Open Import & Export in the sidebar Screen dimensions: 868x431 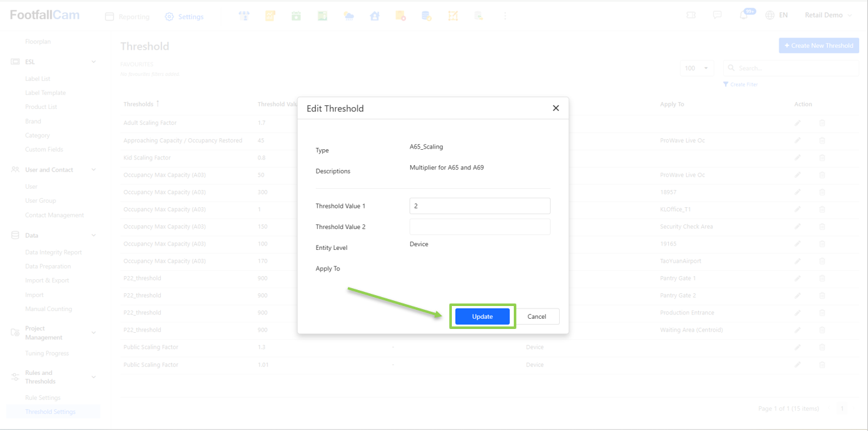[47, 280]
